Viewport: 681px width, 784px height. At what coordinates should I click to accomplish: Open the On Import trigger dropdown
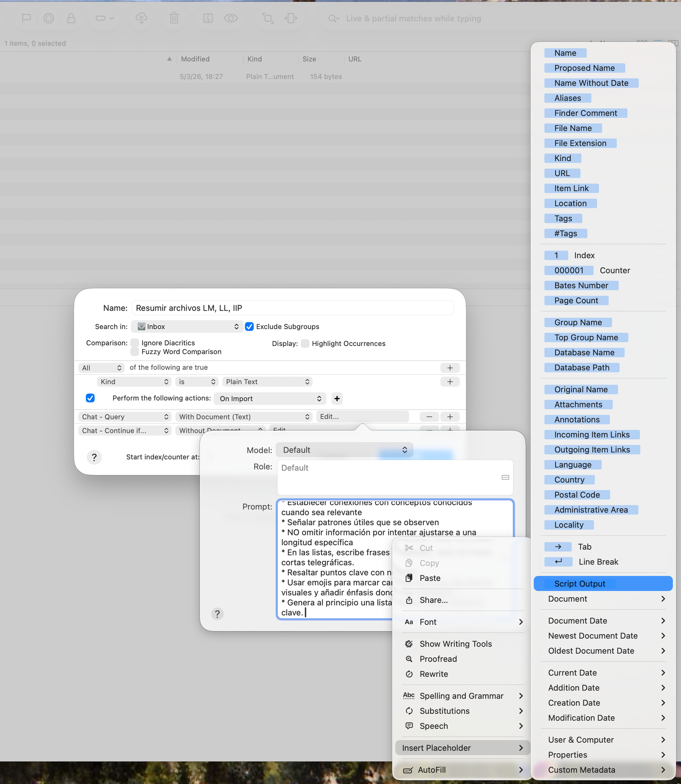tap(270, 398)
